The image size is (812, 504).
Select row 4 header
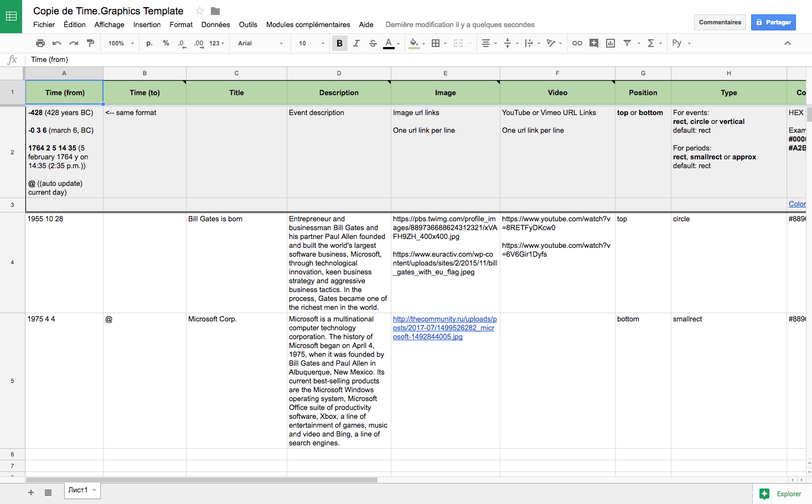(x=12, y=262)
